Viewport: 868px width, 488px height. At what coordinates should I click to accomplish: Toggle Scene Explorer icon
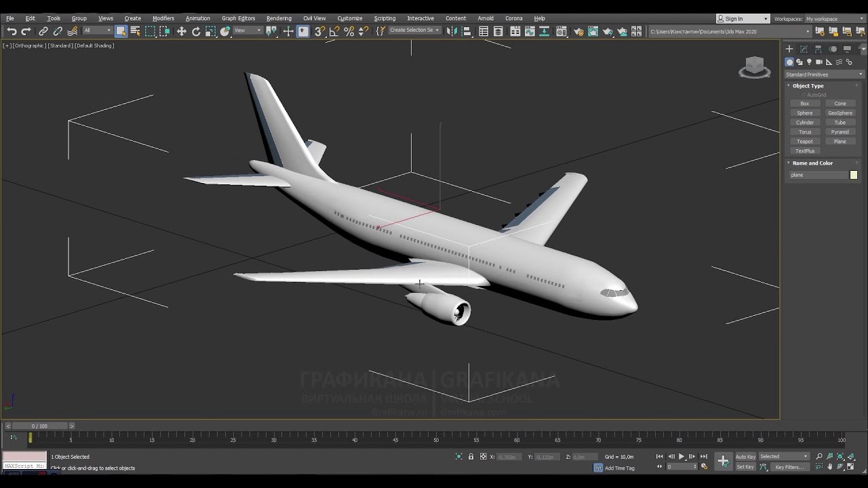[x=484, y=31]
